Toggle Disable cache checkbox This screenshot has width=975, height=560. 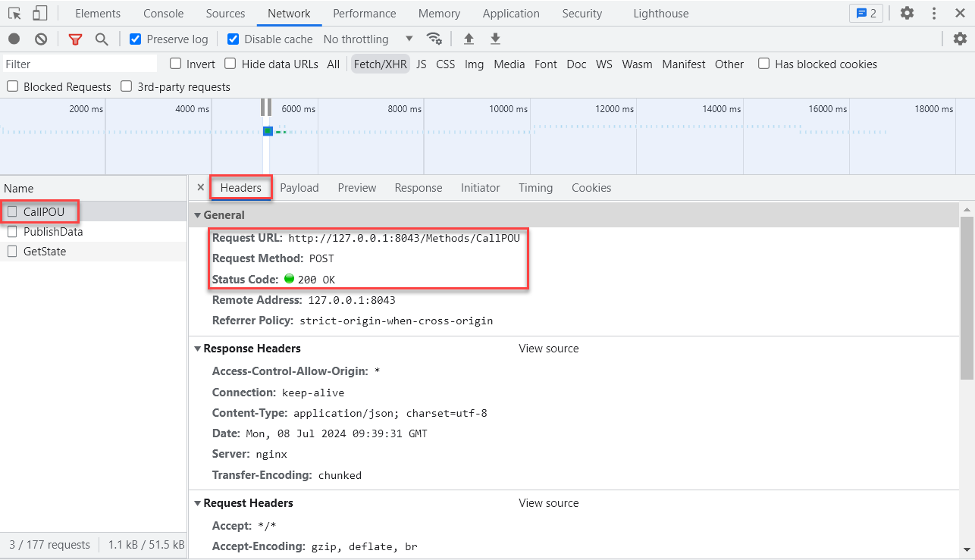tap(234, 39)
